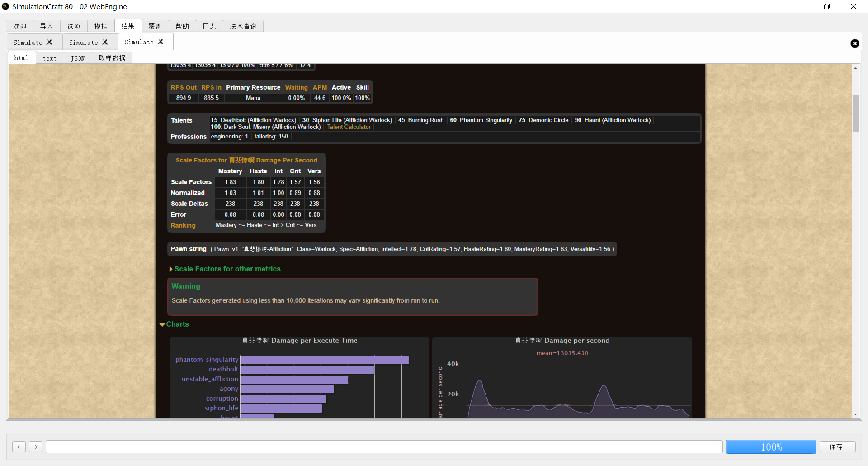Screen dimensions: 868x466
Task: Collapse the Charts section
Action: tap(177, 324)
